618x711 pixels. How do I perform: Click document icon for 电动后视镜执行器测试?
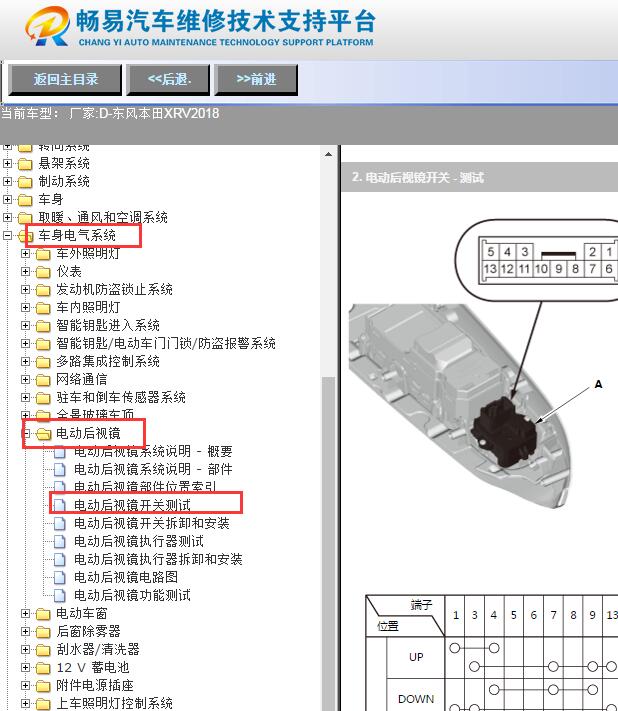[x=59, y=541]
